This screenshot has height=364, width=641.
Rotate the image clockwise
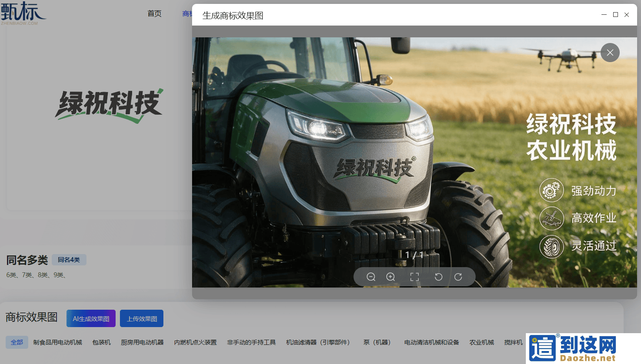point(458,277)
